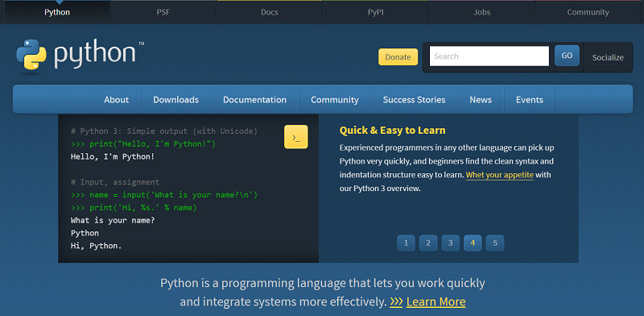Open the PSF top tab
This screenshot has width=644, height=316.
click(163, 12)
